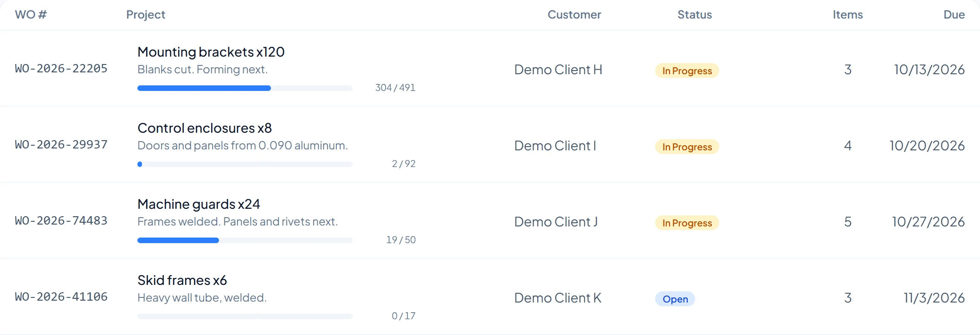Click due date 10/13/2026
The width and height of the screenshot is (980, 335).
coord(929,70)
